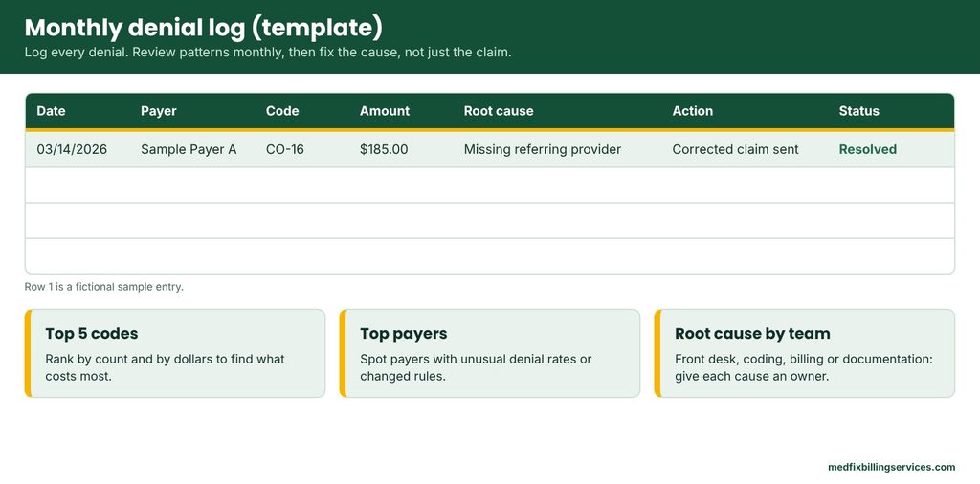Select the Date column header

pos(52,111)
